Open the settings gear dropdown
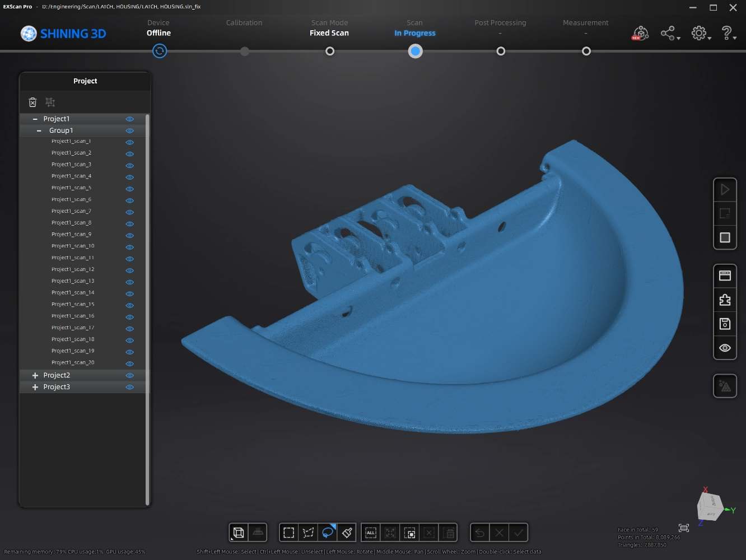746x560 pixels. 700,34
